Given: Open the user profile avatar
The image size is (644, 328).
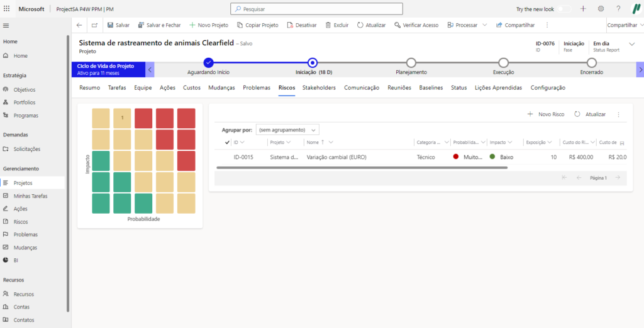Looking at the screenshot, I should click(636, 9).
